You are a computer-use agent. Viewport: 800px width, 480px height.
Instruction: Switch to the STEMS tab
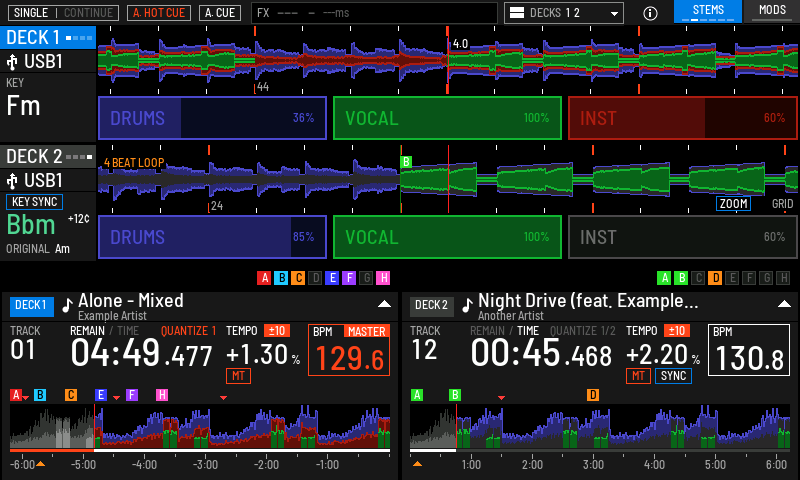click(x=708, y=11)
